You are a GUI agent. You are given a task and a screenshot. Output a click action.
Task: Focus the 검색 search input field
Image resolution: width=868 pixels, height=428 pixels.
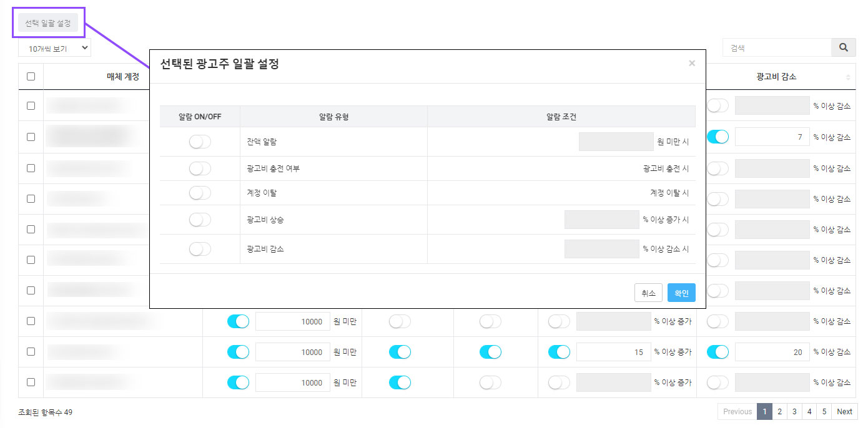pos(777,47)
